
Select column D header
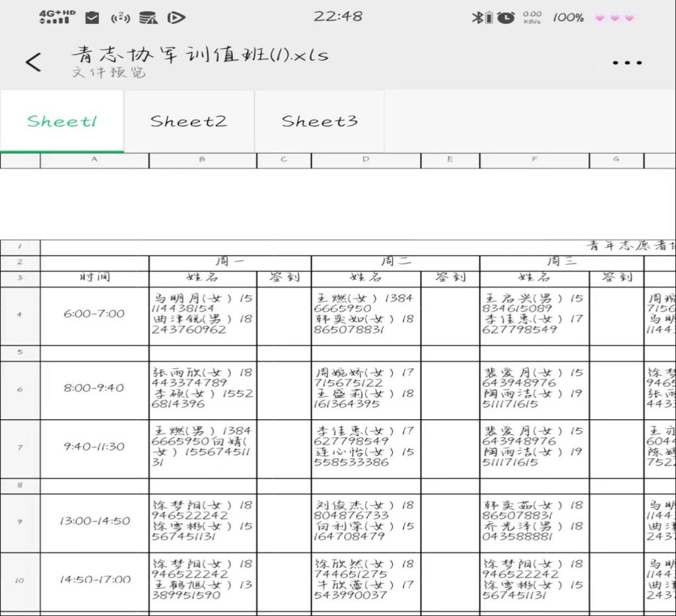pyautogui.click(x=366, y=160)
